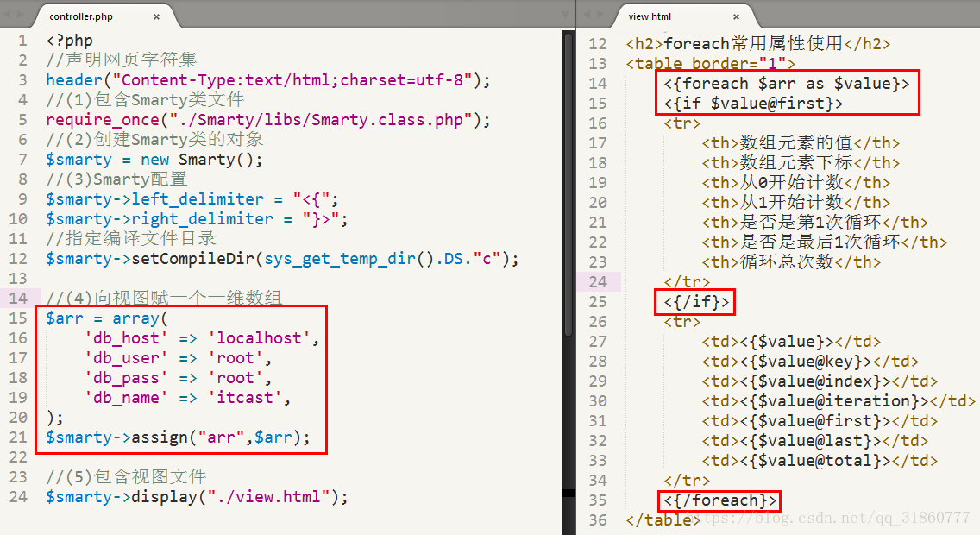Viewport: 980px width, 535px height.
Task: Click the '<{/if}>' closing tag
Action: point(697,303)
